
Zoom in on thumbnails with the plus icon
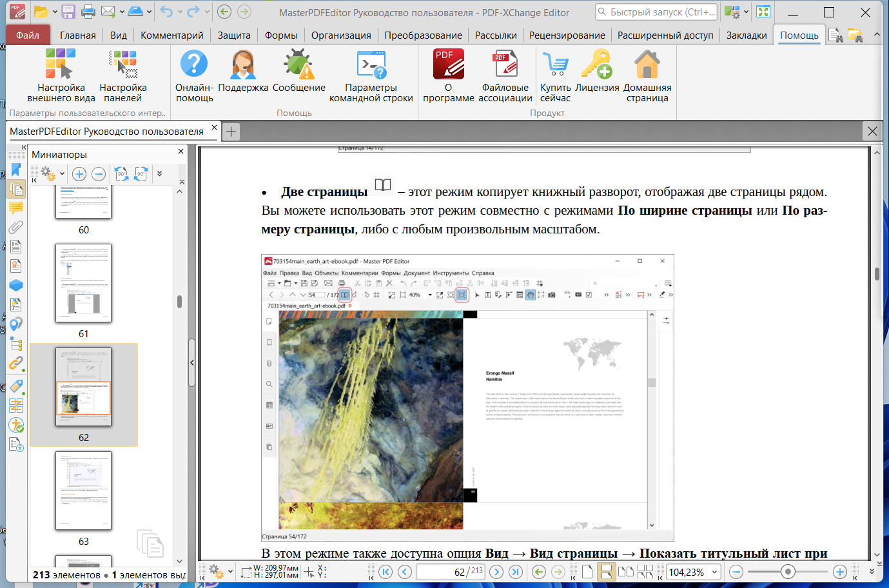(x=79, y=173)
